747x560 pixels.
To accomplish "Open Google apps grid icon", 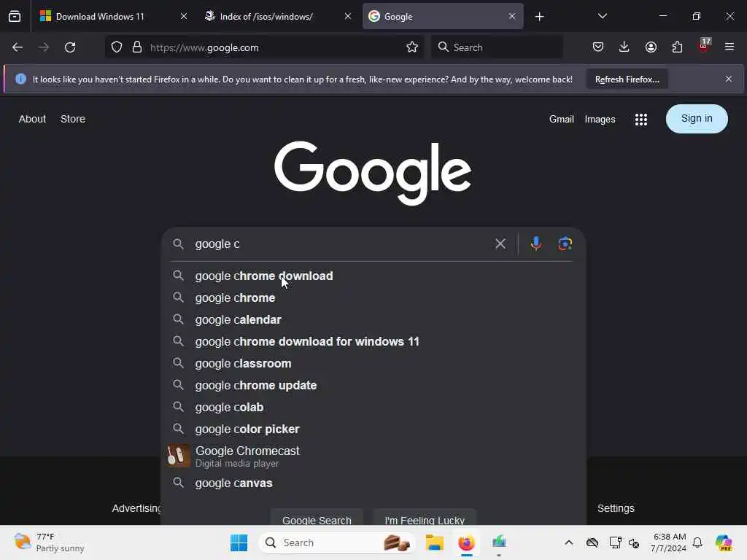I will [x=640, y=119].
